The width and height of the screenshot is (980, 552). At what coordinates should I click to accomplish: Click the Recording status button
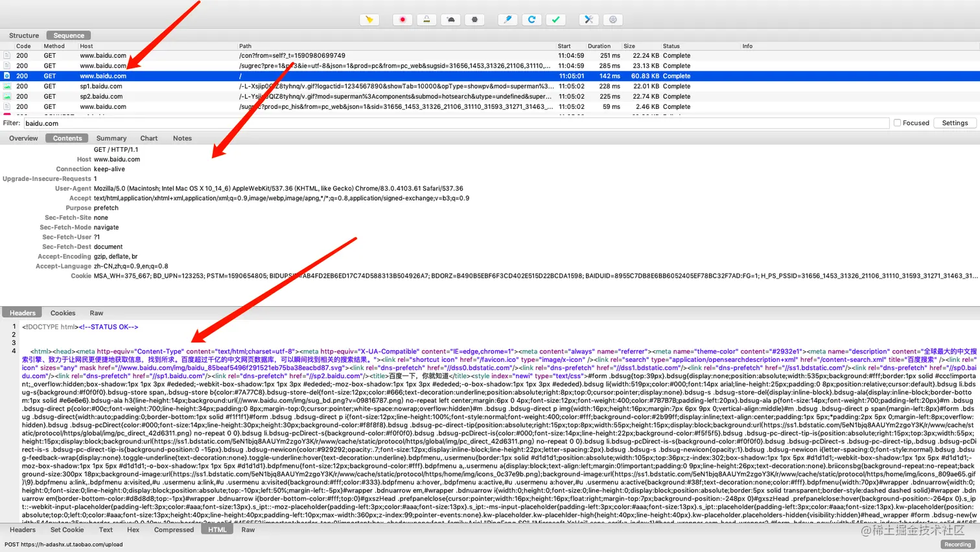[x=957, y=544]
